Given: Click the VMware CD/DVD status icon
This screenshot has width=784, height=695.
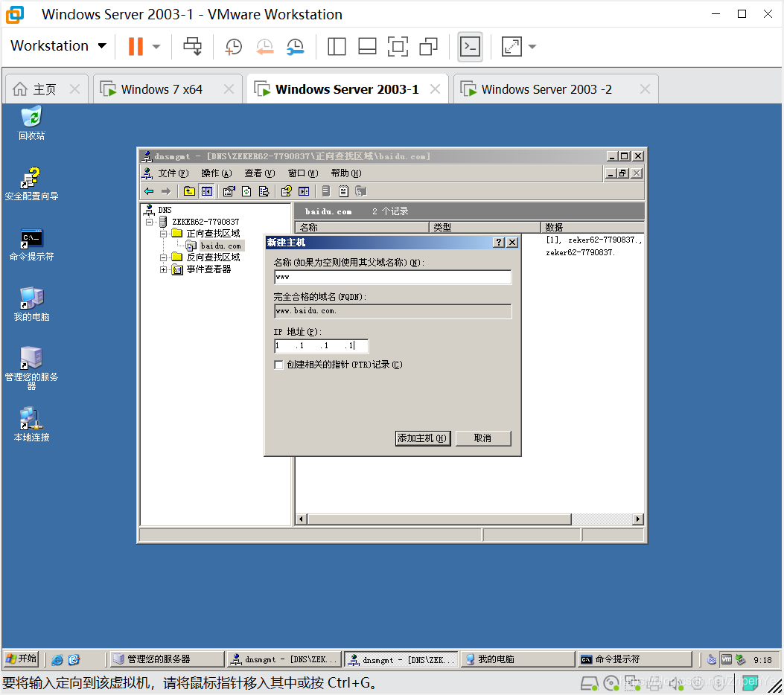Looking at the screenshot, I should 611,682.
